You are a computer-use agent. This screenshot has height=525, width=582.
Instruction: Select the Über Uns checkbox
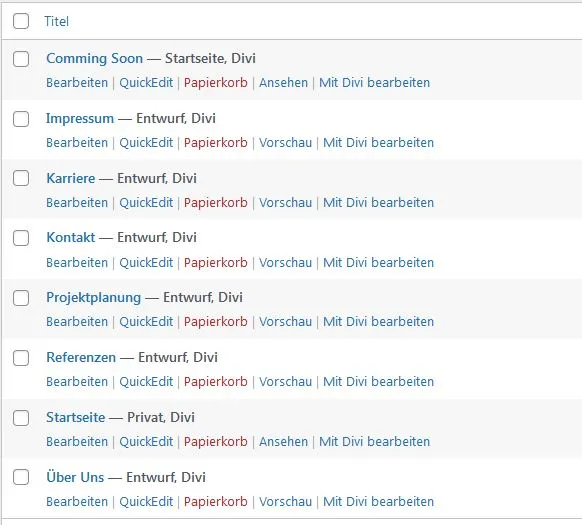point(21,477)
